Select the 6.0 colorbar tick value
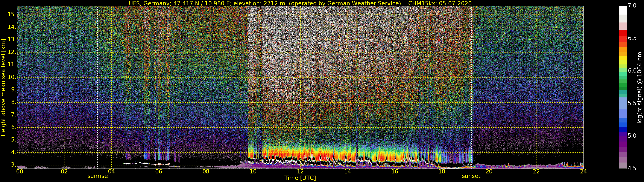The height and width of the screenshot is (182, 644). point(632,71)
